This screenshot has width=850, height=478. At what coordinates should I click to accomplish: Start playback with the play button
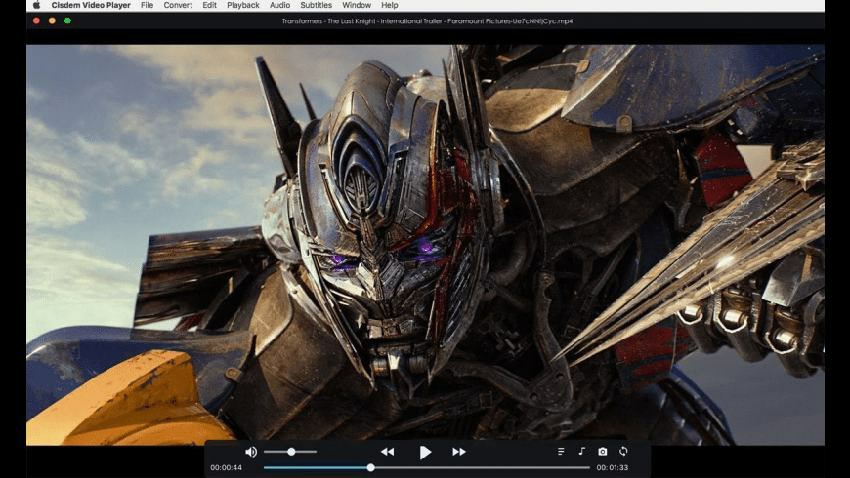[425, 451]
